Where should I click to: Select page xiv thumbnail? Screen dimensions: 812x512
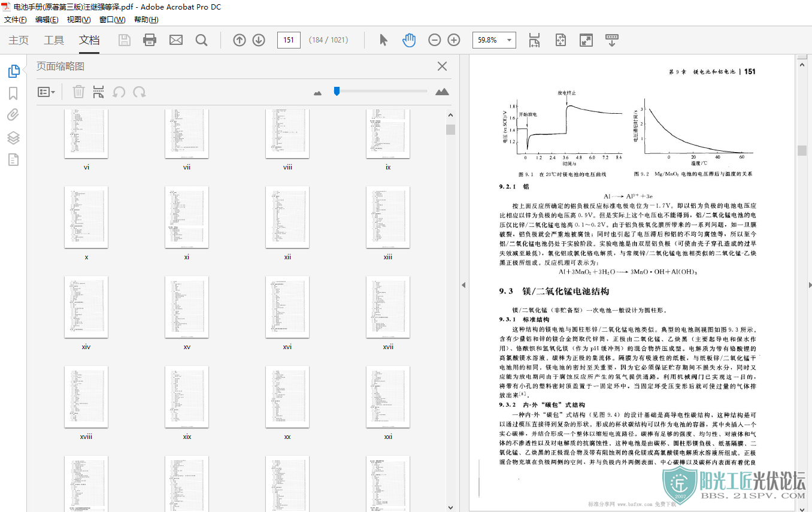click(x=86, y=307)
